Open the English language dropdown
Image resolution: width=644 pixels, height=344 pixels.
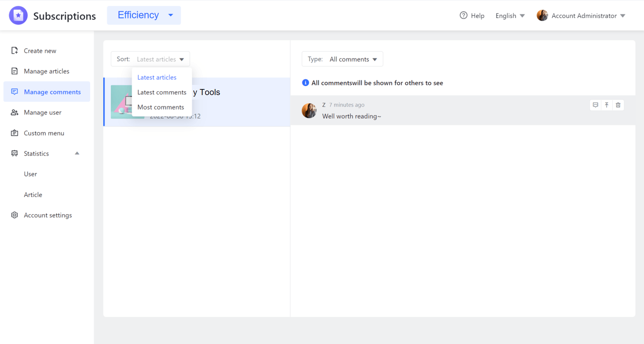coord(510,15)
